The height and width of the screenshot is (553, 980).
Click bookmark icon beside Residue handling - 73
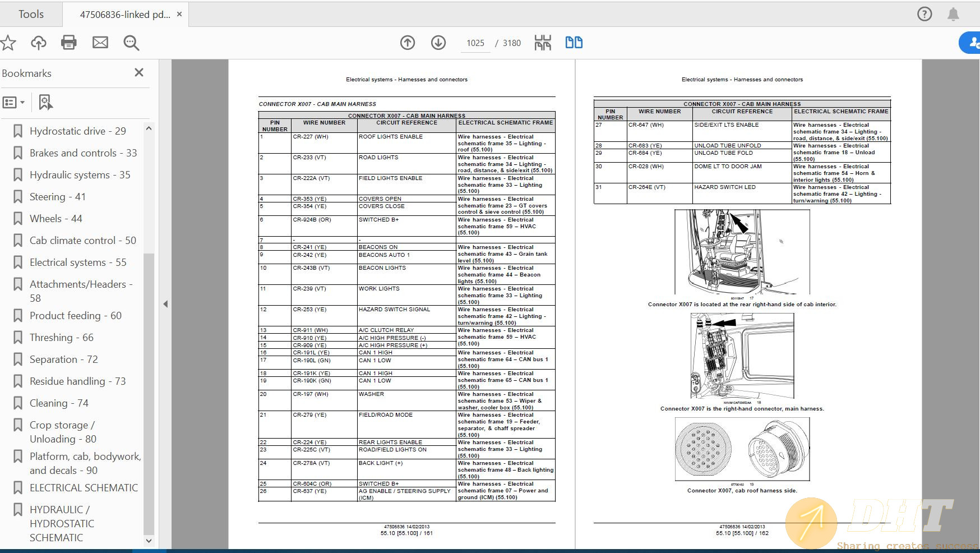click(x=18, y=381)
